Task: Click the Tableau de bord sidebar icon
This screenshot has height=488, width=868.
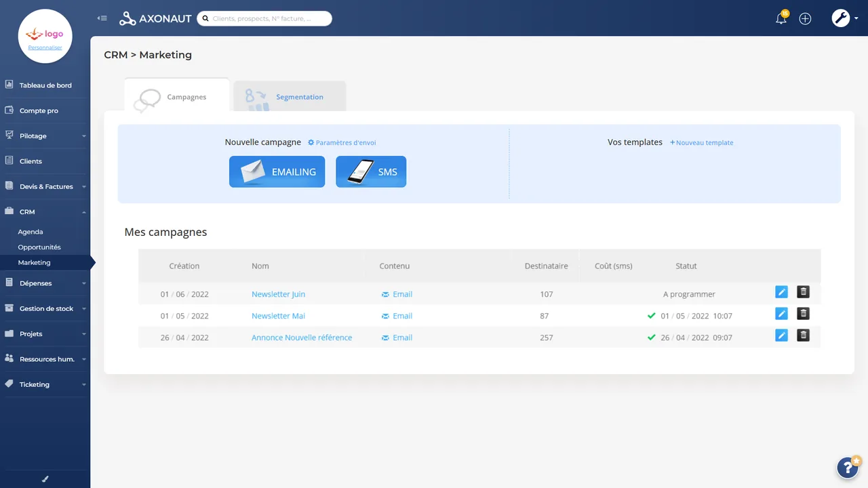Action: pyautogui.click(x=9, y=85)
